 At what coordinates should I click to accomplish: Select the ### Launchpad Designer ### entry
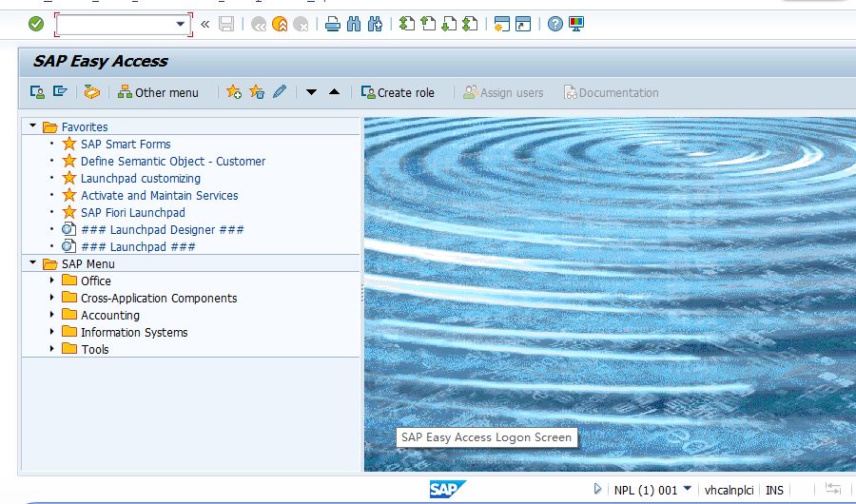tap(162, 230)
